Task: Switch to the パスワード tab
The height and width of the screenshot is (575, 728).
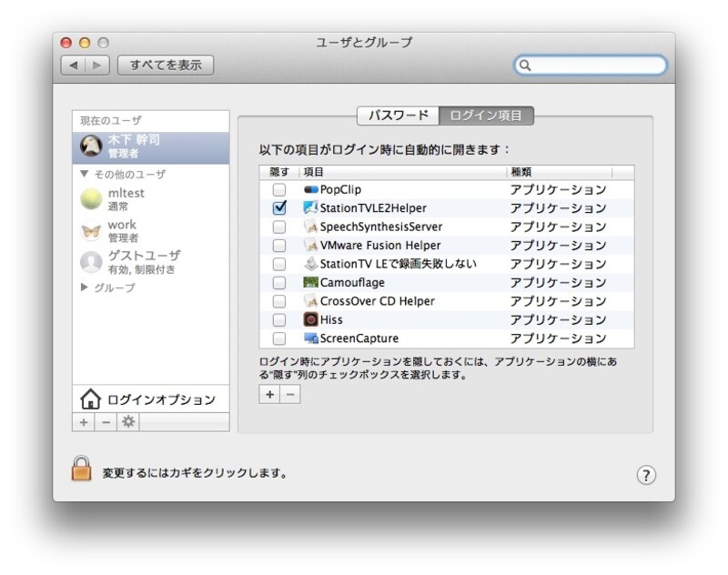Action: point(398,115)
